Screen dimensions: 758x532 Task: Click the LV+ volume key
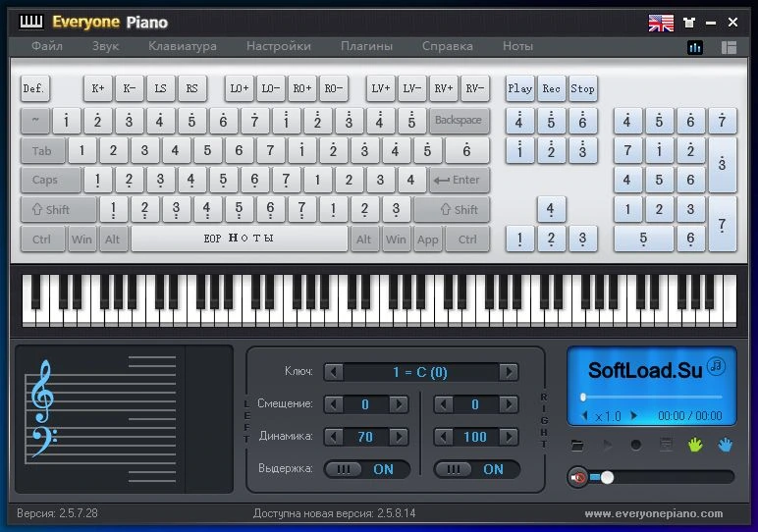[380, 88]
